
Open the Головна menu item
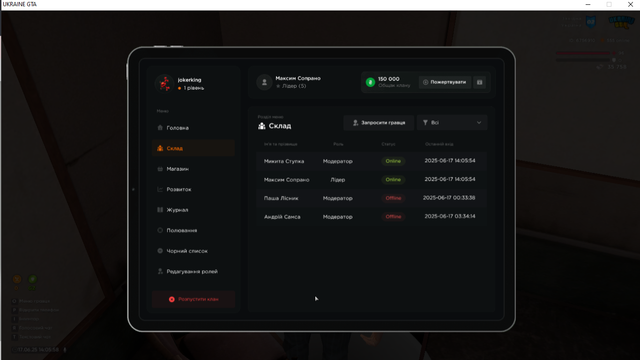click(x=193, y=128)
